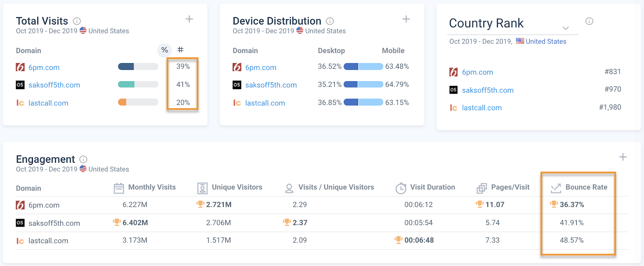Click lastcall.com row in Engagement table

(x=322, y=241)
